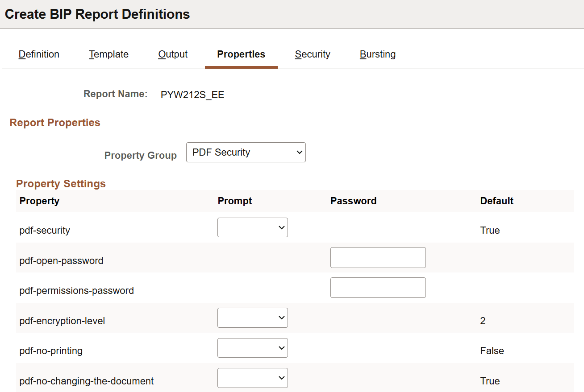Open the Template tab

(108, 54)
